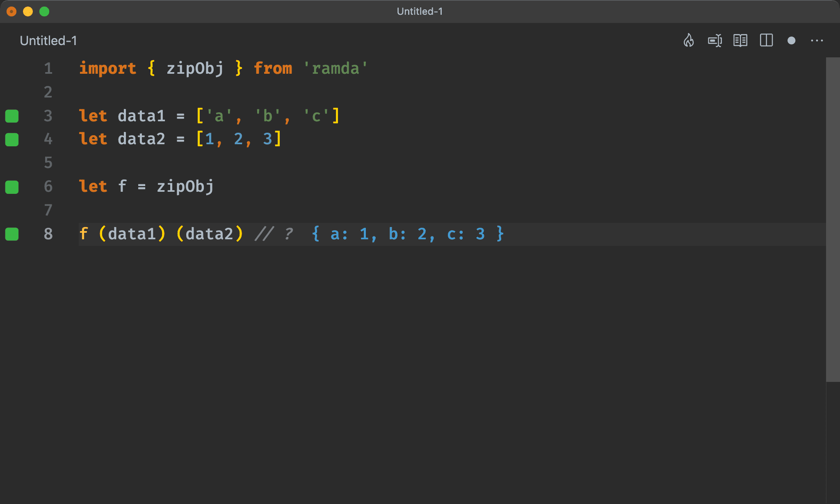This screenshot has height=504, width=840.
Task: Click 'zipObj' assigned to f on line 6
Action: point(185,187)
